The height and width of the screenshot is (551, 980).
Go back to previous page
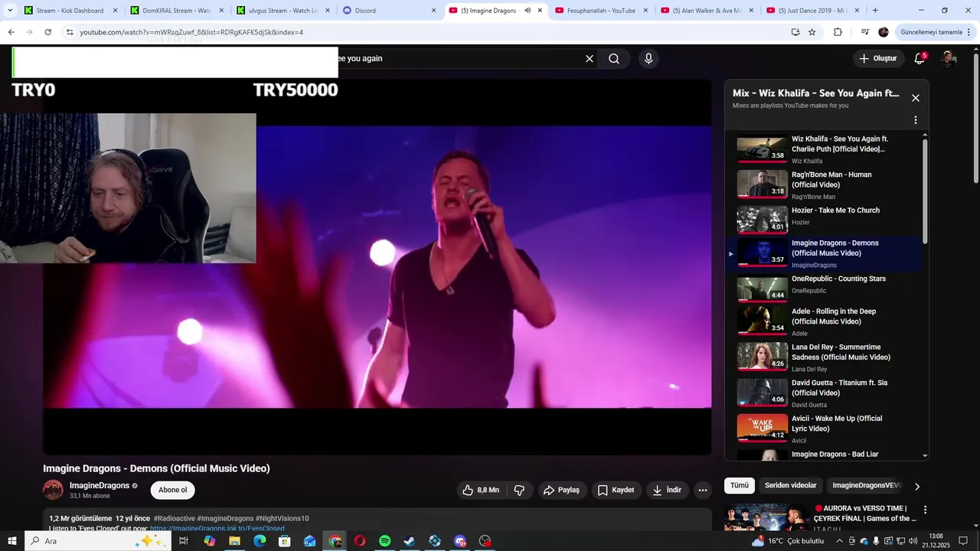pyautogui.click(x=11, y=32)
